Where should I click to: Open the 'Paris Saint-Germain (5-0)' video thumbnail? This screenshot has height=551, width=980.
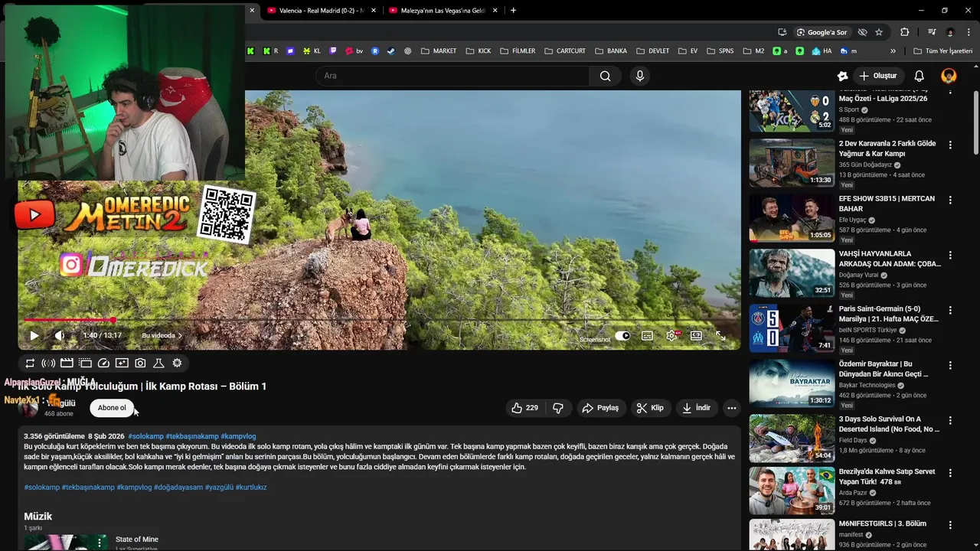(x=792, y=328)
